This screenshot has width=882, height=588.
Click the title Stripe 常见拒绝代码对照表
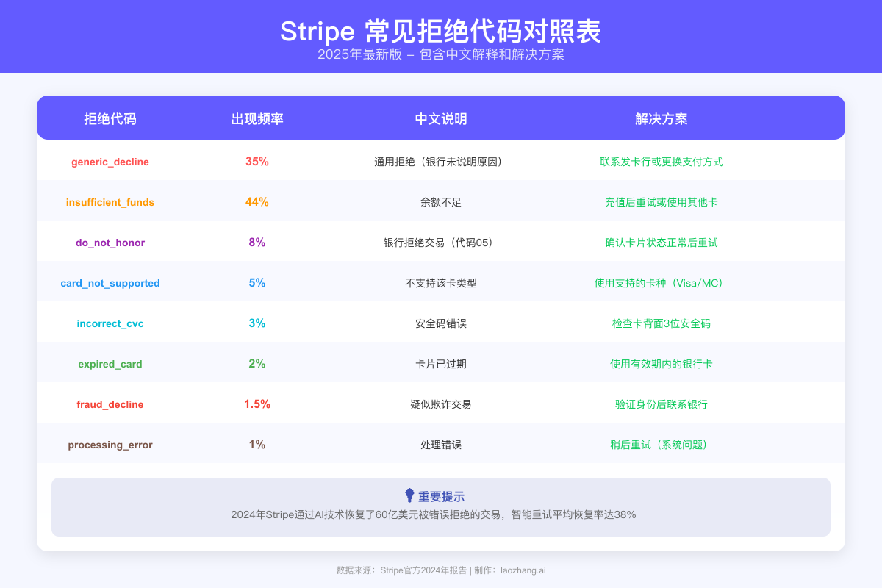pyautogui.click(x=441, y=32)
